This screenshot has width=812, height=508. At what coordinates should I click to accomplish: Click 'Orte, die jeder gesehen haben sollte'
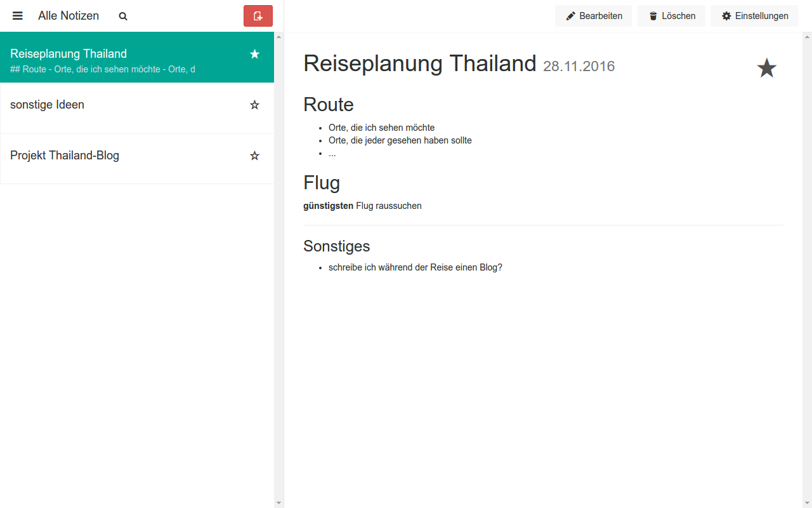(x=400, y=140)
